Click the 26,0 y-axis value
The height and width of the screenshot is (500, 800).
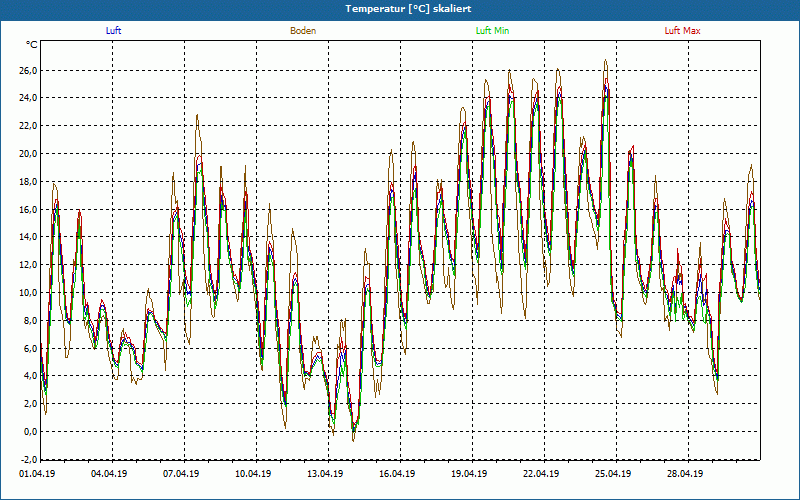(x=28, y=70)
